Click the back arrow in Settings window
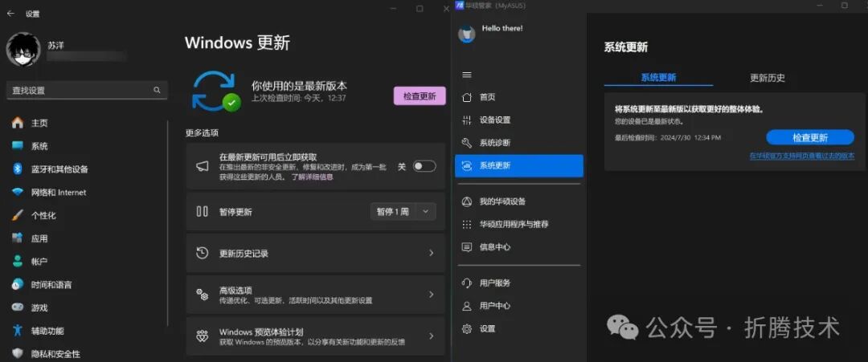868x362 pixels. point(10,14)
